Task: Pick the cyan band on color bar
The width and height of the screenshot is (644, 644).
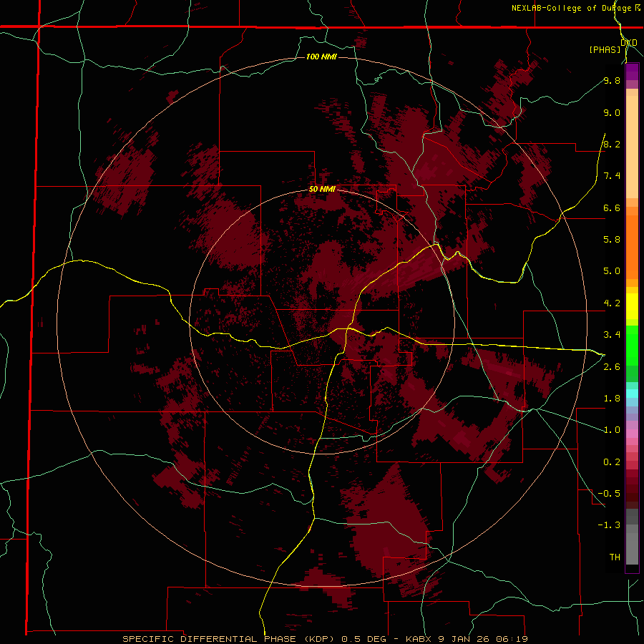Action: (x=632, y=394)
